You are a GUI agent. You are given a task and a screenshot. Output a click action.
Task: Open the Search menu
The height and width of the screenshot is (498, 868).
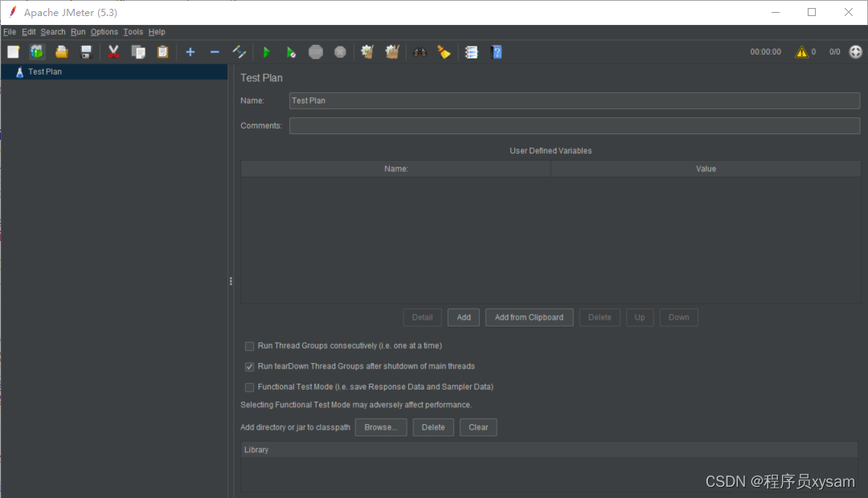[53, 32]
